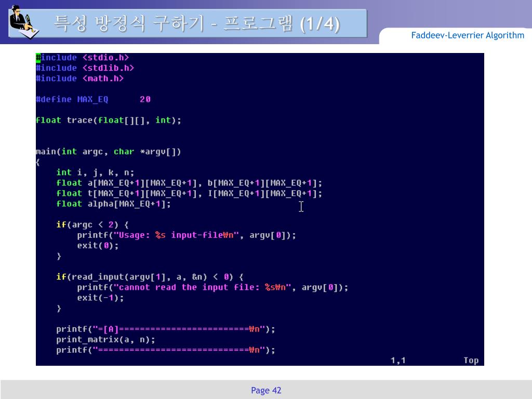Click the printf 'Usage: %s input-file' line

[x=187, y=235]
